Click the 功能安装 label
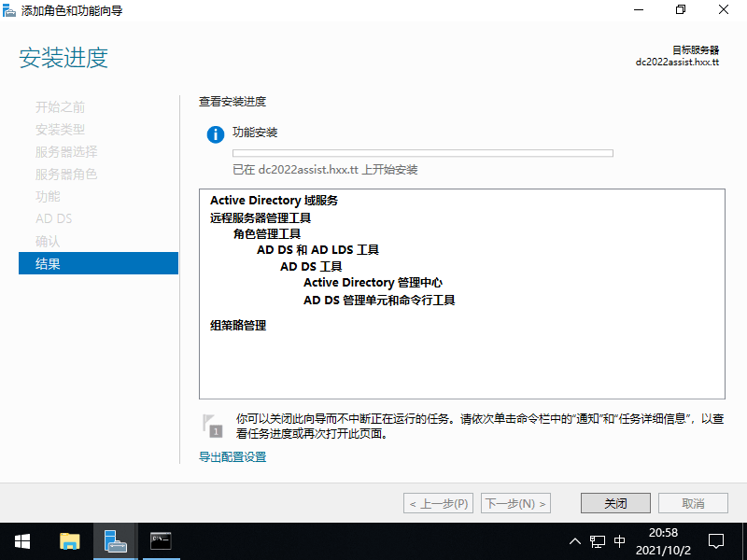The width and height of the screenshot is (747, 560). 255,133
